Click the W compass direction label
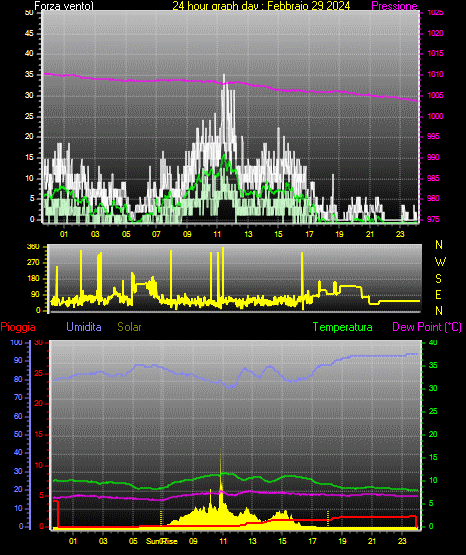Image resolution: width=466 pixels, height=555 pixels. point(440,262)
